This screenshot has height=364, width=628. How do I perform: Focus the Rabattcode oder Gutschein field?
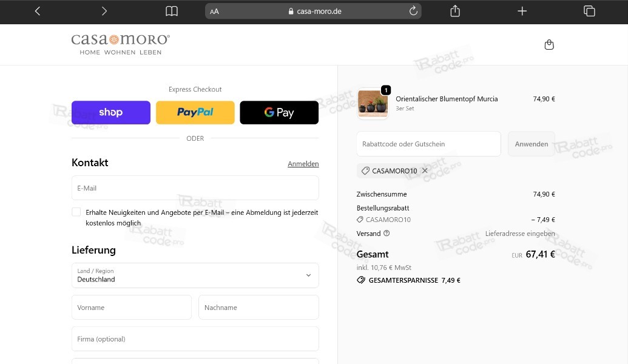tap(428, 144)
